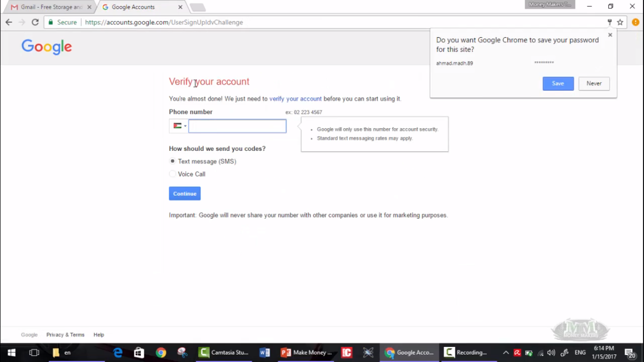The height and width of the screenshot is (362, 644).
Task: Click the blue Continue button
Action: pos(185,194)
